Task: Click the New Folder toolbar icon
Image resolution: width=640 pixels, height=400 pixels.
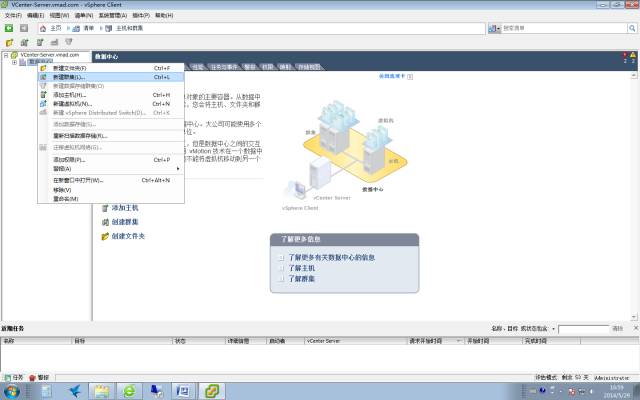Action: (9, 42)
